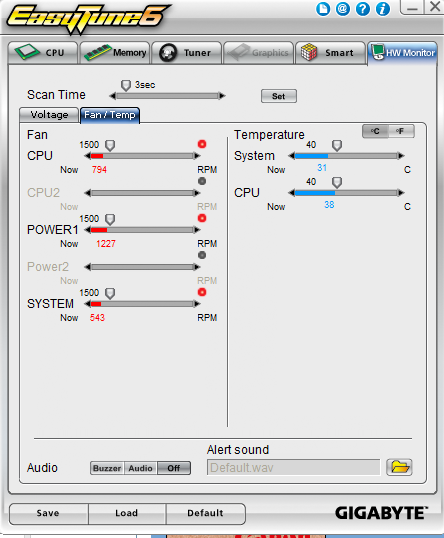Toggle SYSTEM fan alert red indicator
This screenshot has height=538, width=444.
coord(202,292)
